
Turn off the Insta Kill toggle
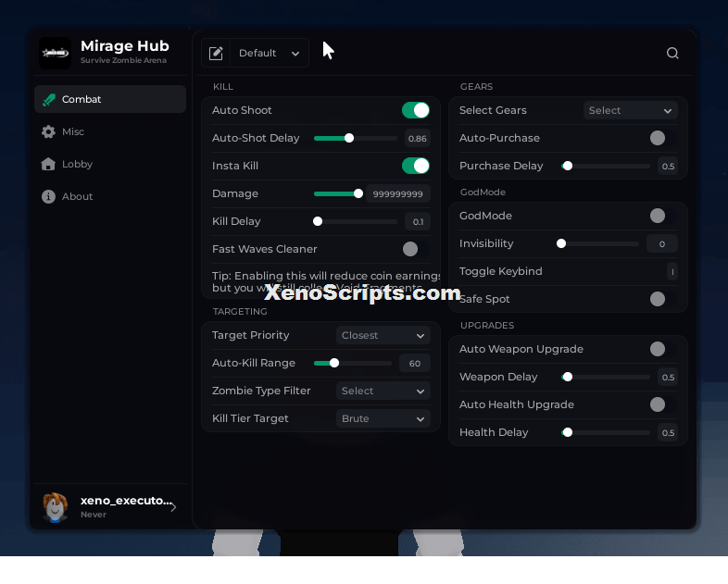point(416,166)
